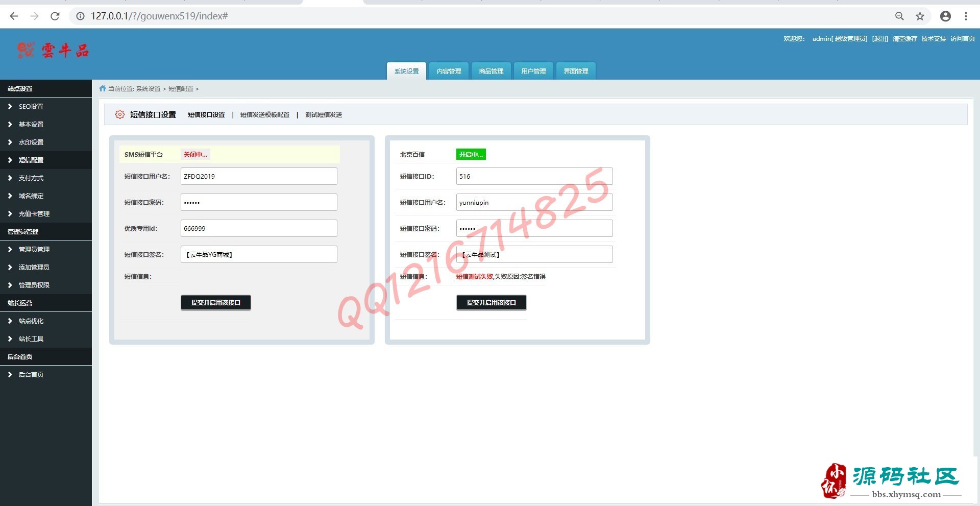Submit SMS短信平台 form with 提交并启用该接口
980x506 pixels.
pyautogui.click(x=216, y=302)
